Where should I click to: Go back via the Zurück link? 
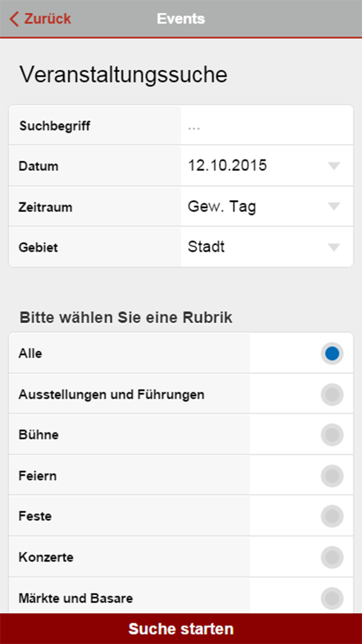click(47, 19)
